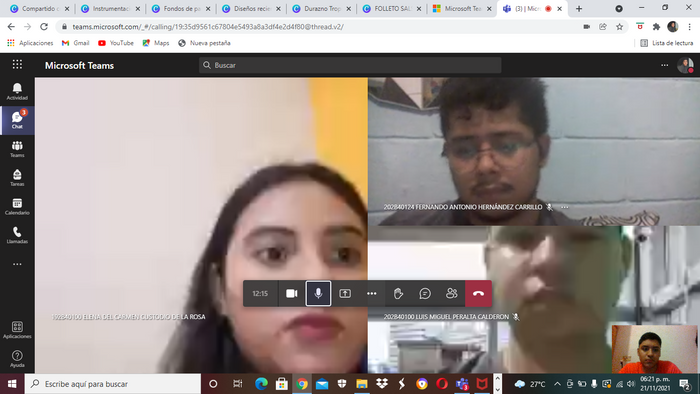Click the Windows taskbar search box
Screen dimensions: 700x394
click(112, 384)
